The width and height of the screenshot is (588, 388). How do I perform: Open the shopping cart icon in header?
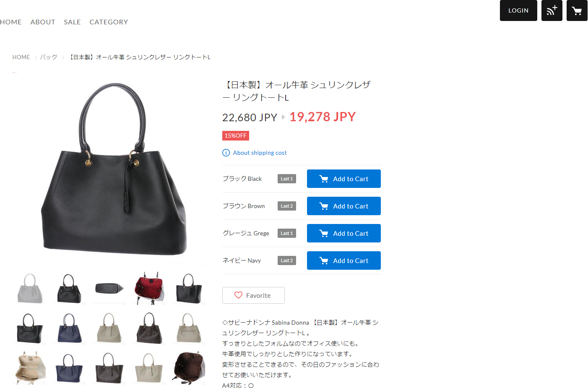(x=577, y=10)
